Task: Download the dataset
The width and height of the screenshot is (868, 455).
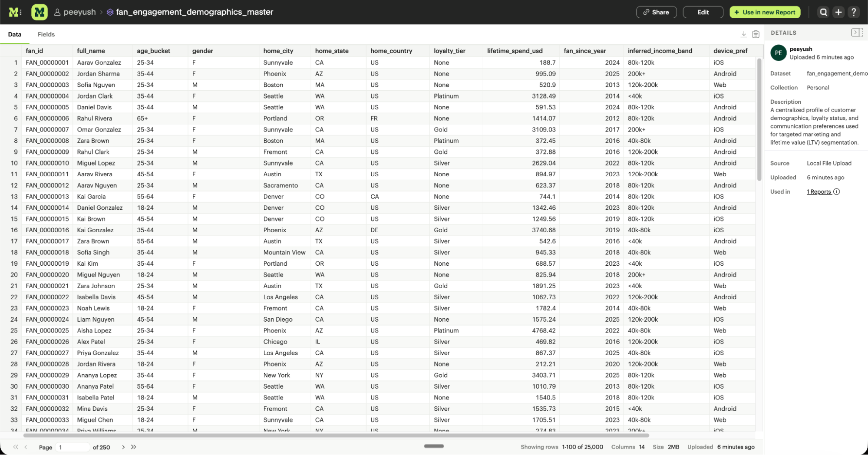Action: click(x=744, y=33)
